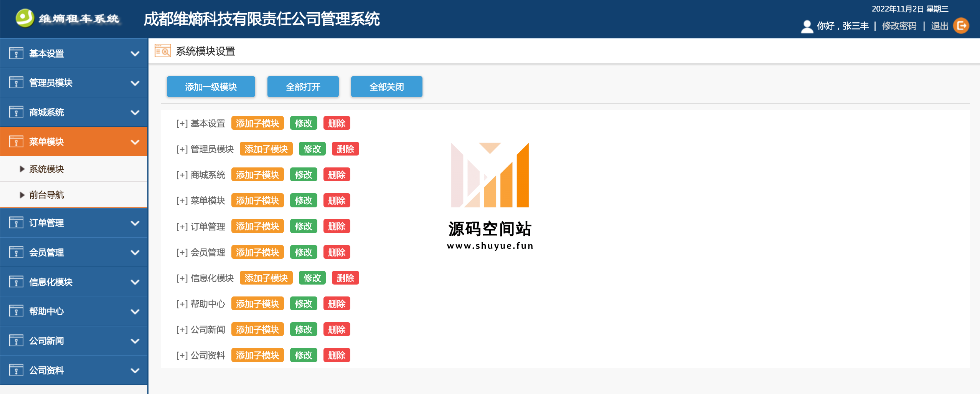Add submodule to 管理员模块 row
This screenshot has width=980, height=394.
[266, 149]
